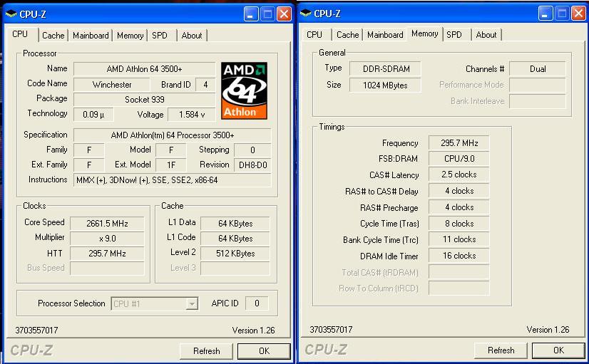
Task: Click the Stepping value 0
Action: point(252,150)
